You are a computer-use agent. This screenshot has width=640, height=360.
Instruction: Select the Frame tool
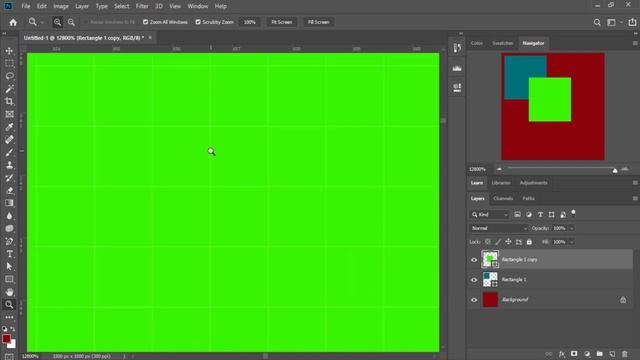click(x=9, y=114)
